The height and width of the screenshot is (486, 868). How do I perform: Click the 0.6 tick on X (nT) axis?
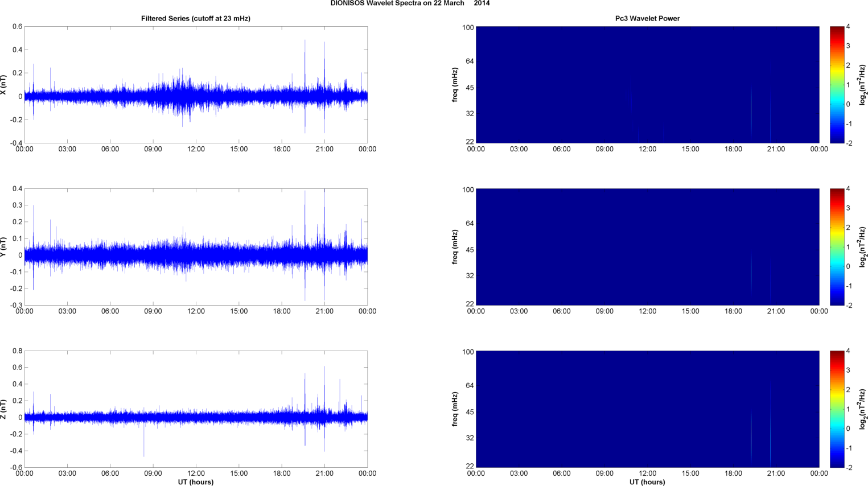(x=17, y=27)
